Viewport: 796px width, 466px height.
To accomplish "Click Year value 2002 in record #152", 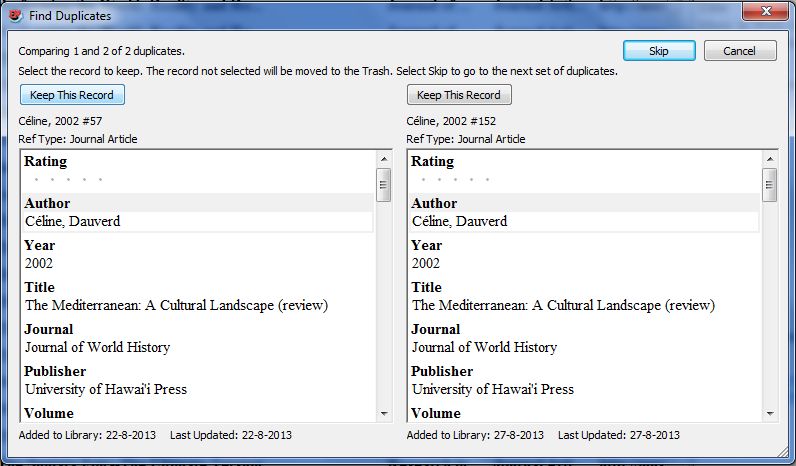I will coord(426,263).
